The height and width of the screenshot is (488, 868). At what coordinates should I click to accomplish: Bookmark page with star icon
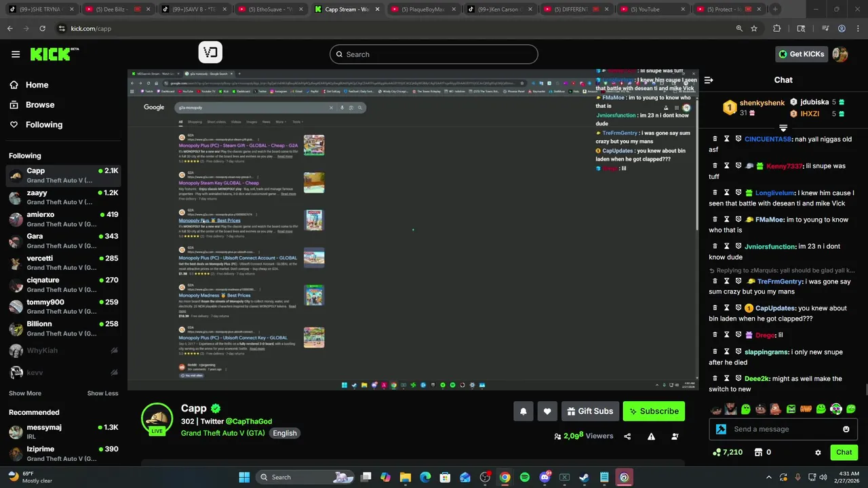[754, 28]
